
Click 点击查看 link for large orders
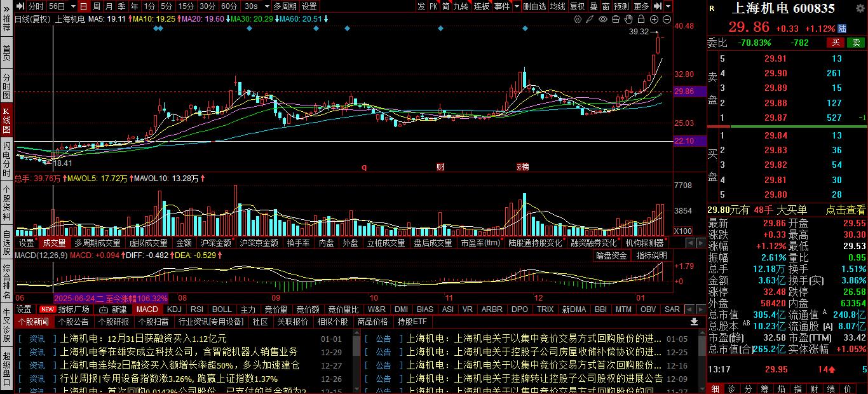point(846,210)
